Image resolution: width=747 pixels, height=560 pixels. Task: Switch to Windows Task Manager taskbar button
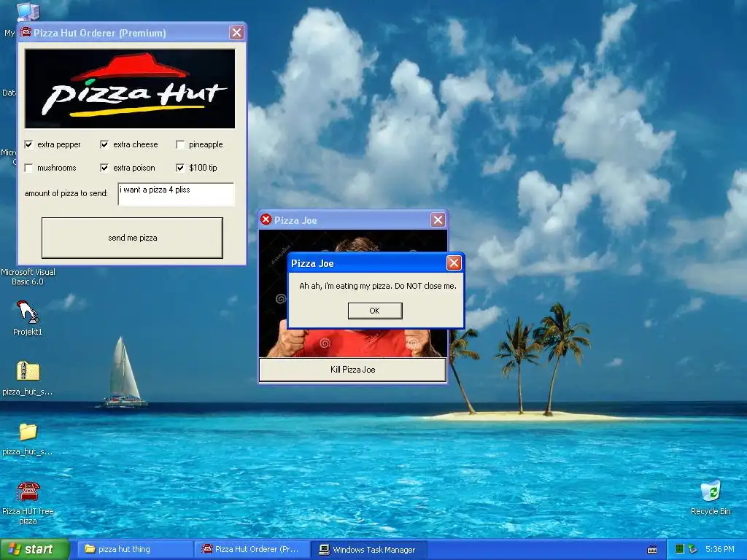pyautogui.click(x=369, y=549)
